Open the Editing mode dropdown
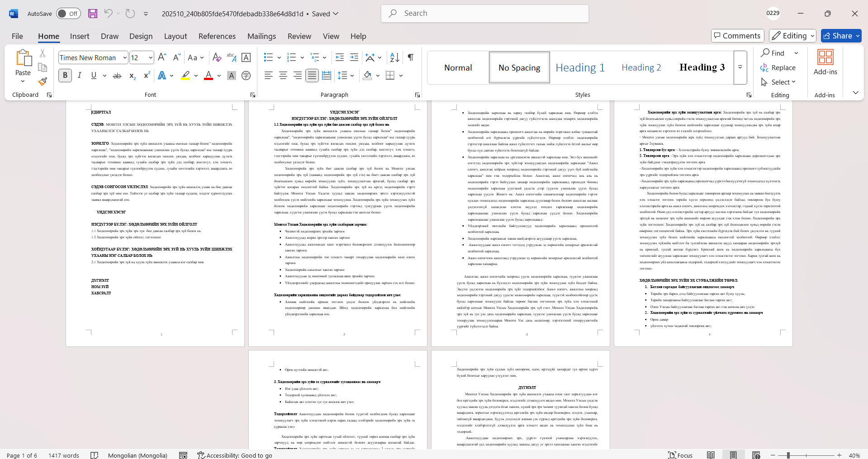Viewport: 868px width, 459px height. pyautogui.click(x=793, y=36)
